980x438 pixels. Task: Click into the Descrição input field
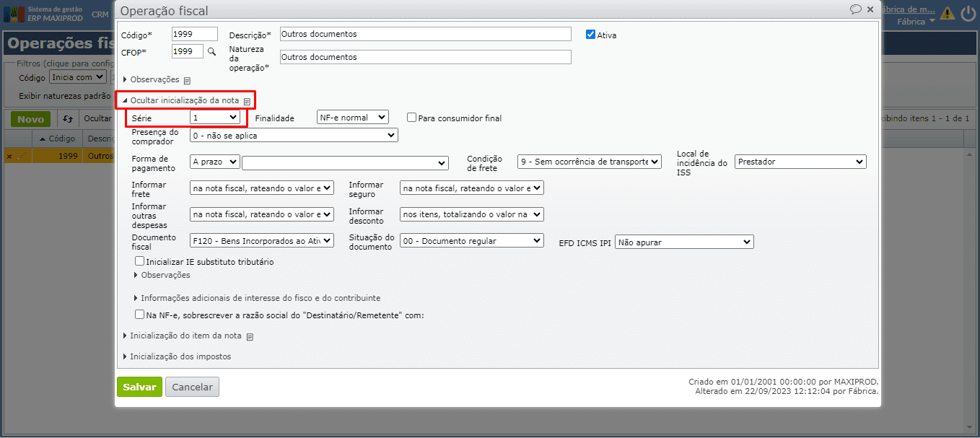pos(425,34)
